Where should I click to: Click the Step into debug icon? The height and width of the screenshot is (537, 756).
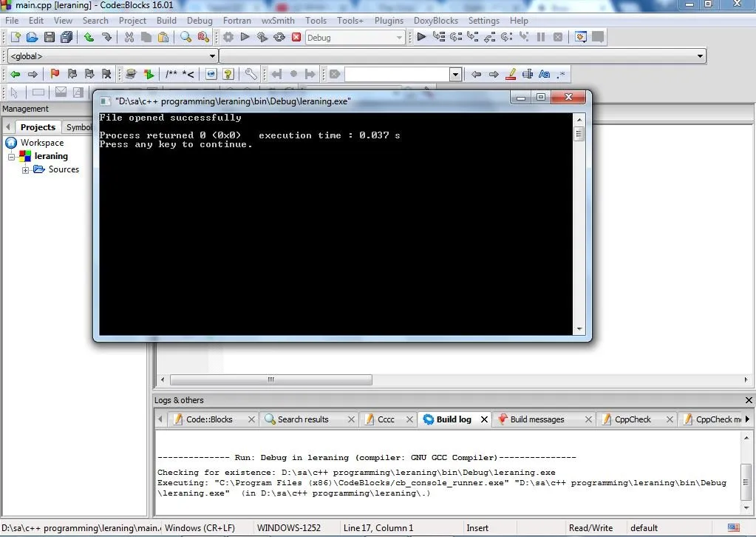[472, 37]
